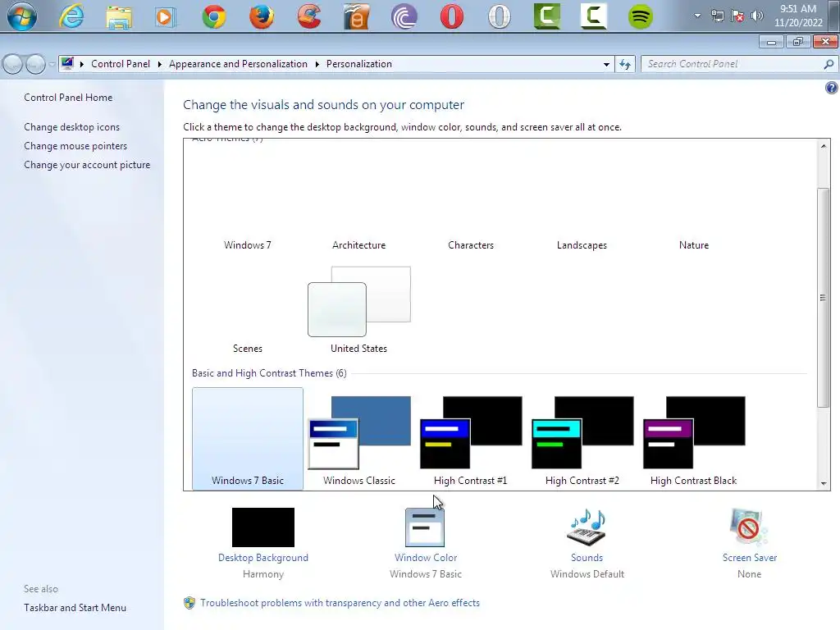Open the Spotify taskbar icon
Image resolution: width=840 pixels, height=630 pixels.
pyautogui.click(x=640, y=16)
